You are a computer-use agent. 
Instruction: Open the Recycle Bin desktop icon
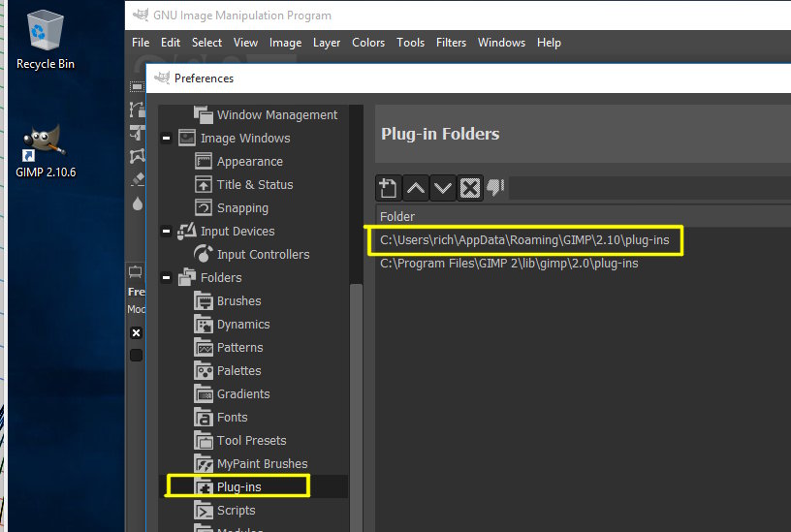45,40
